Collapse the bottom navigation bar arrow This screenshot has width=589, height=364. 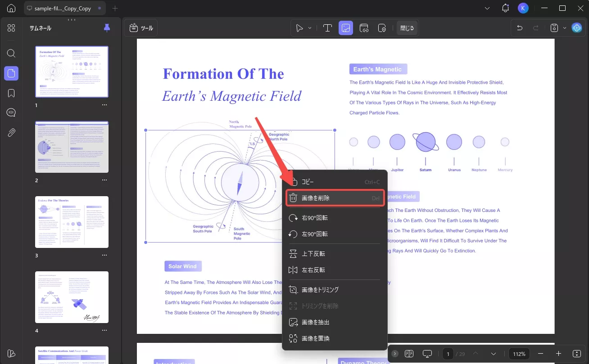[395, 354]
